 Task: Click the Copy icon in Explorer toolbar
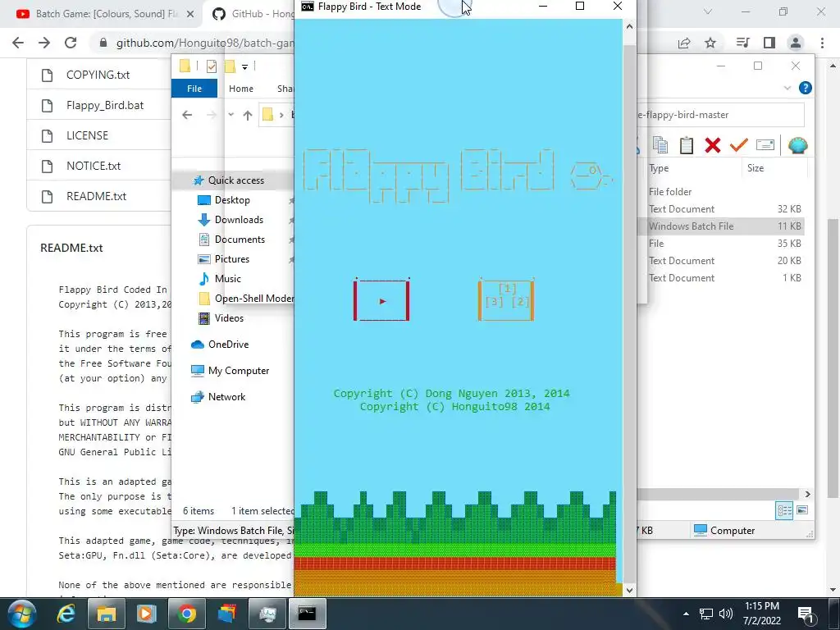click(x=660, y=144)
